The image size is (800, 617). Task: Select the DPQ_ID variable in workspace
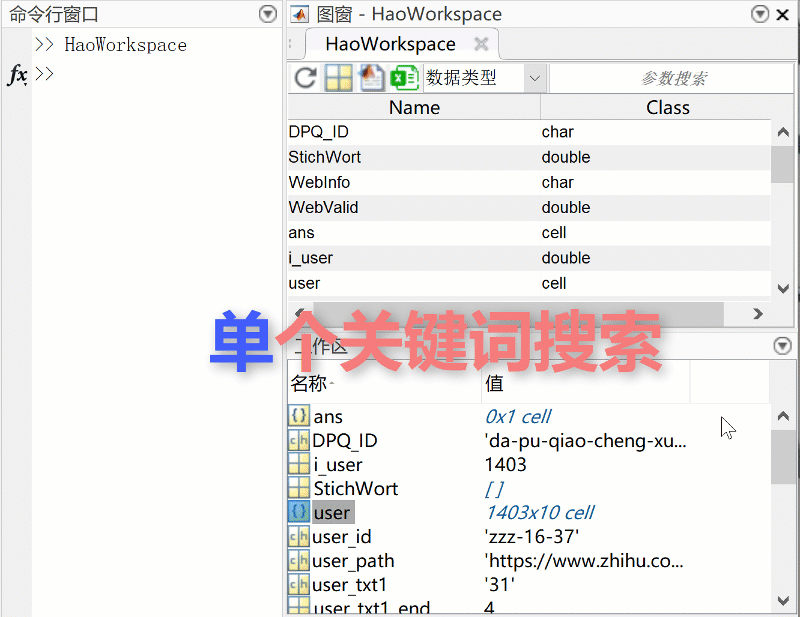[x=344, y=440]
